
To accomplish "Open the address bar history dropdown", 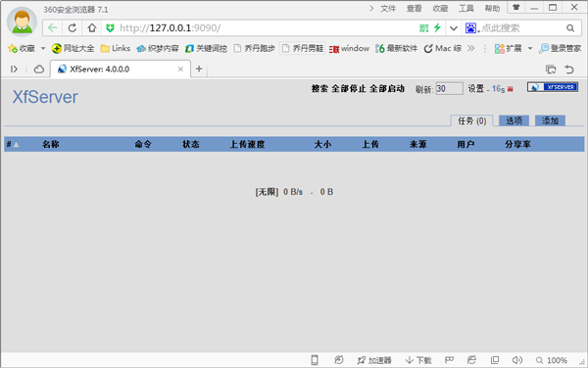I will [454, 28].
